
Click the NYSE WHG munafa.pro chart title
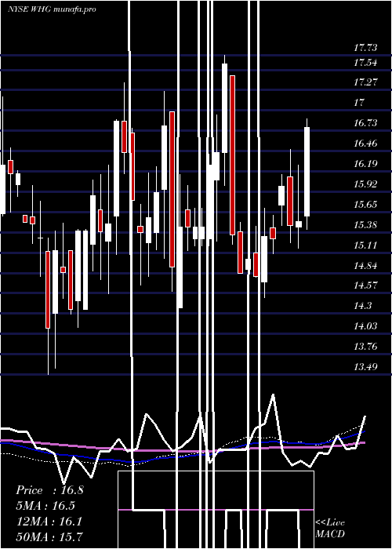[x=52, y=9]
